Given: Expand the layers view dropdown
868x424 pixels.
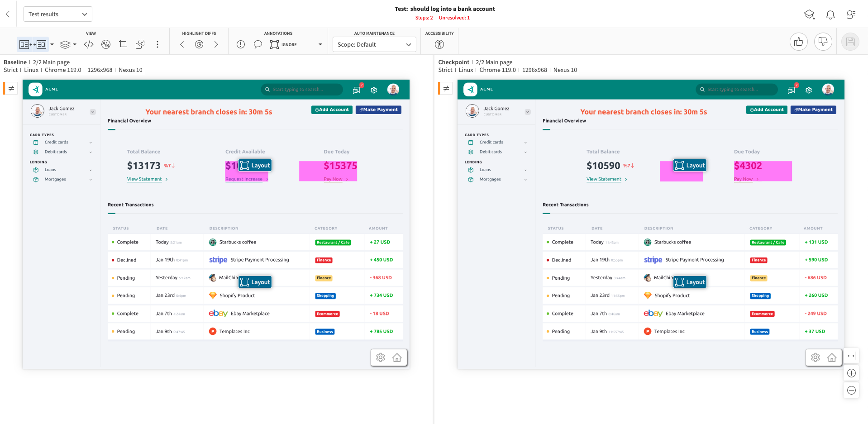Looking at the screenshot, I should click(68, 44).
